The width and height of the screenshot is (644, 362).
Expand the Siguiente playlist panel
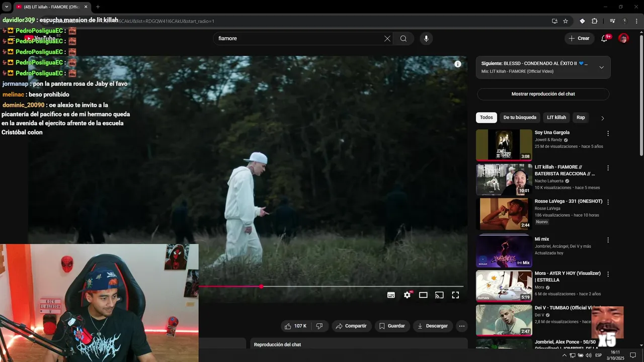coord(601,67)
